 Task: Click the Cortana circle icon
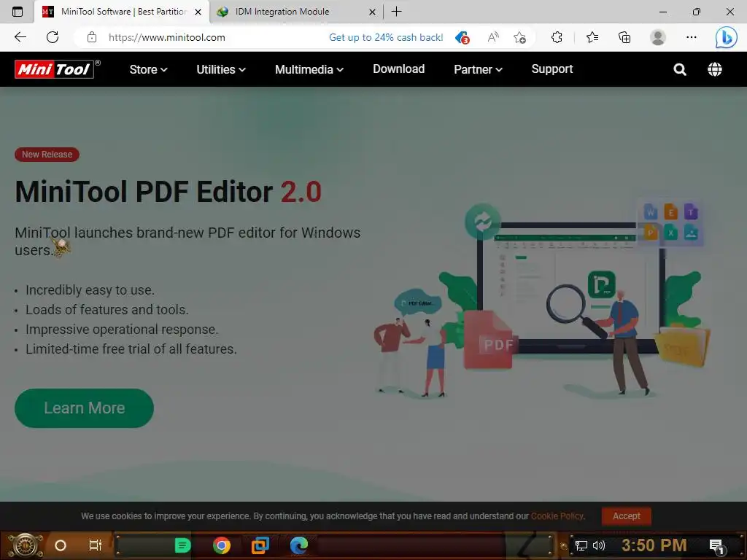(61, 545)
